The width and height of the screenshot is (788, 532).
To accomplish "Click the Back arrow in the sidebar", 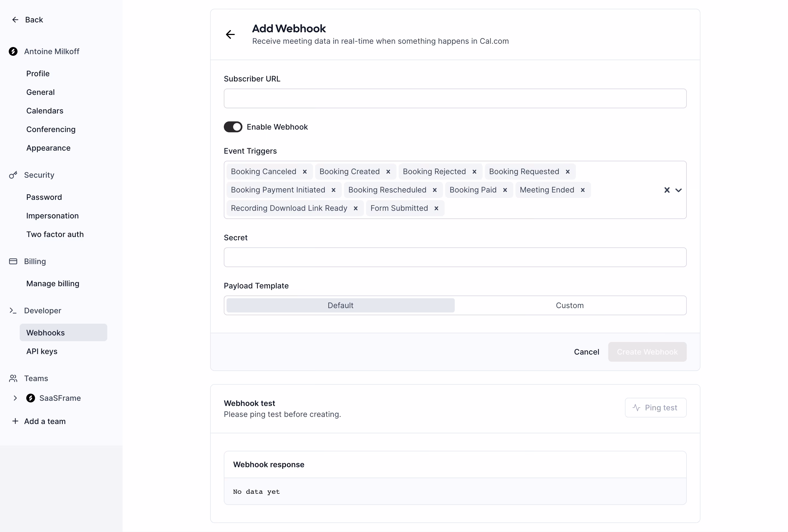I will pyautogui.click(x=15, y=20).
